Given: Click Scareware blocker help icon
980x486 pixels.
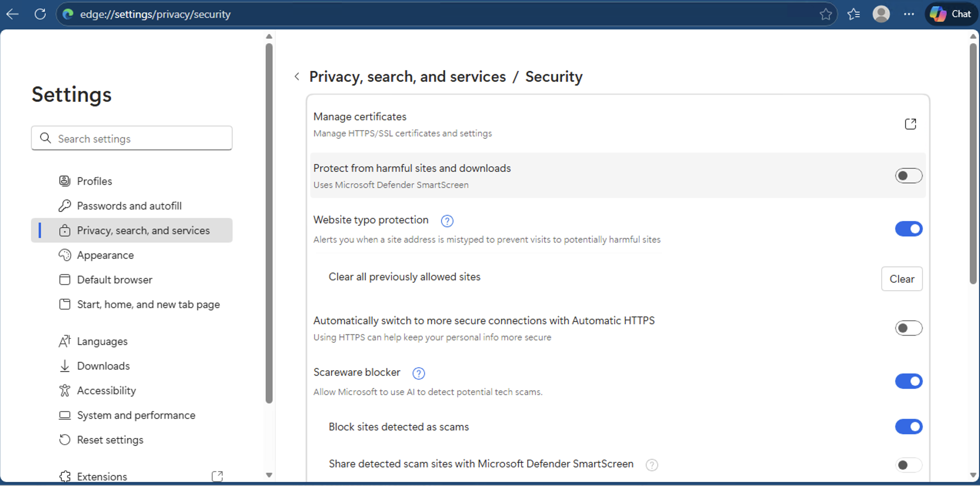Looking at the screenshot, I should 418,373.
